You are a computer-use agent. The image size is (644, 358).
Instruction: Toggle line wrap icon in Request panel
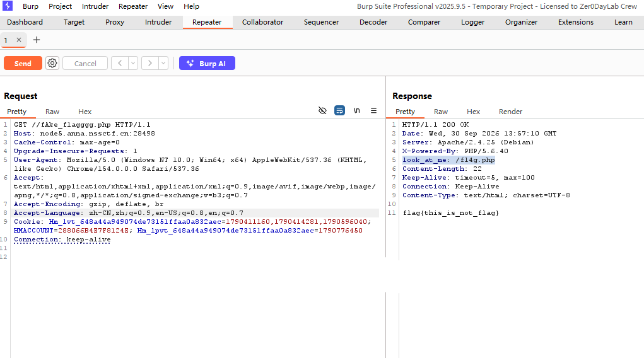pyautogui.click(x=339, y=110)
